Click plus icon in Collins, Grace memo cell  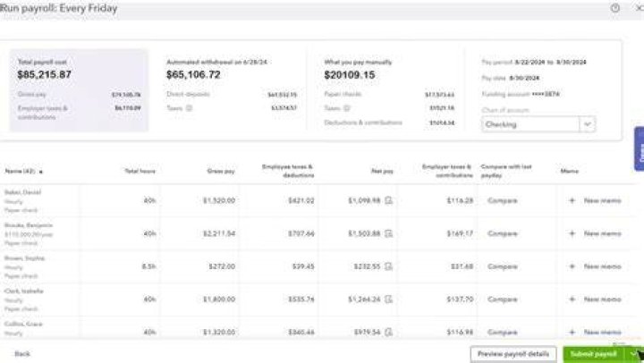[572, 332]
